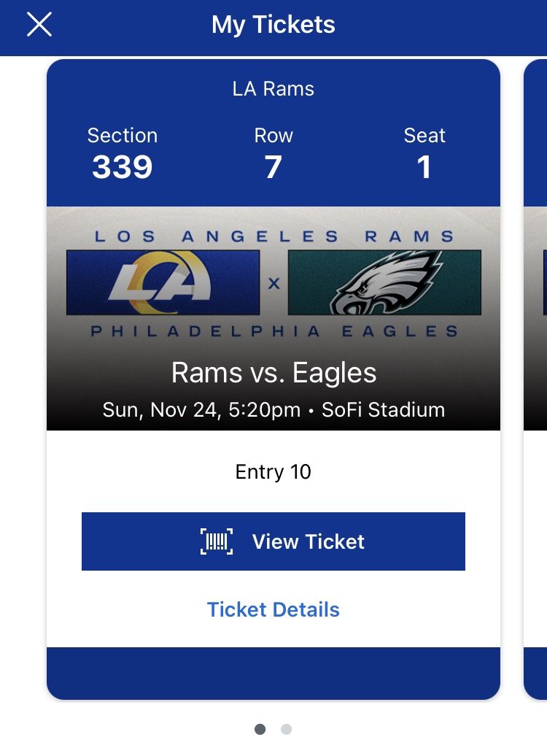Click Seat 1 on the ticket

[424, 152]
